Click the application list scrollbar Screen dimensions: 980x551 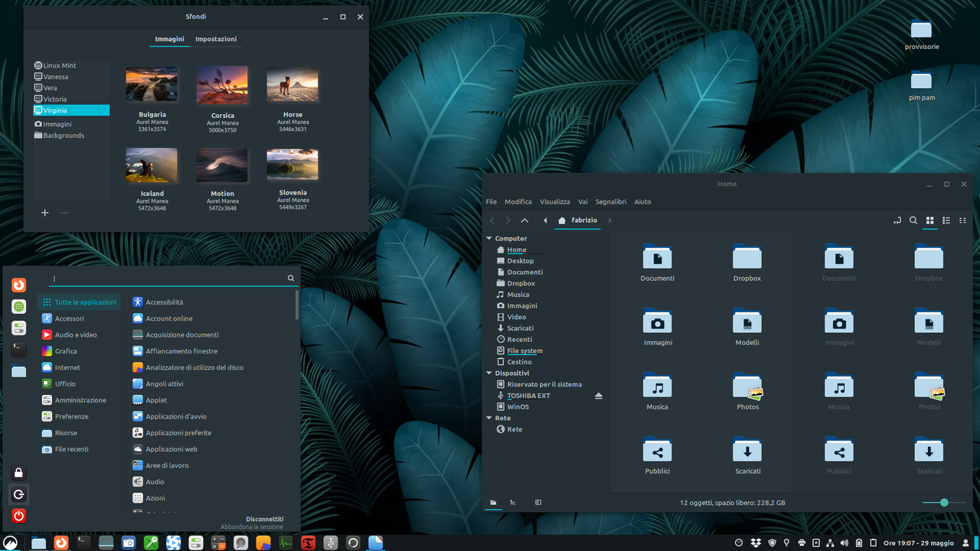tap(297, 305)
